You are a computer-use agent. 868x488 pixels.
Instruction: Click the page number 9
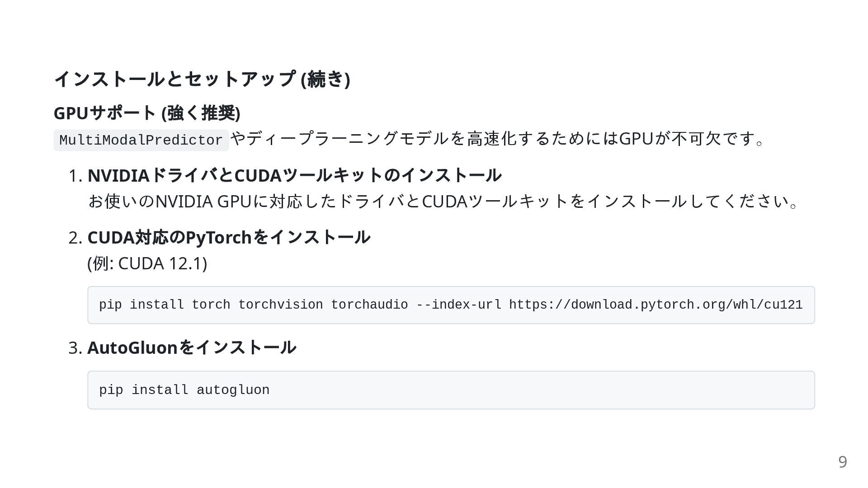pyautogui.click(x=843, y=462)
